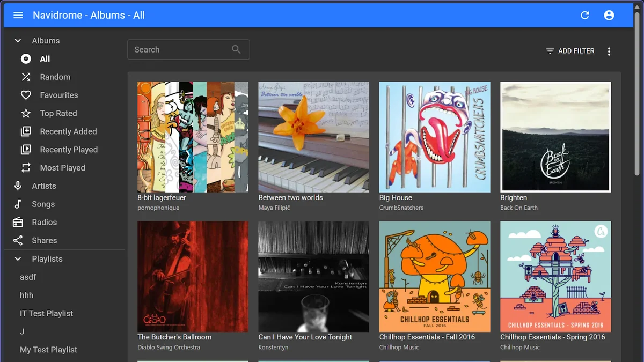The image size is (644, 362).
Task: Click the Brighten album title text
Action: pyautogui.click(x=514, y=197)
